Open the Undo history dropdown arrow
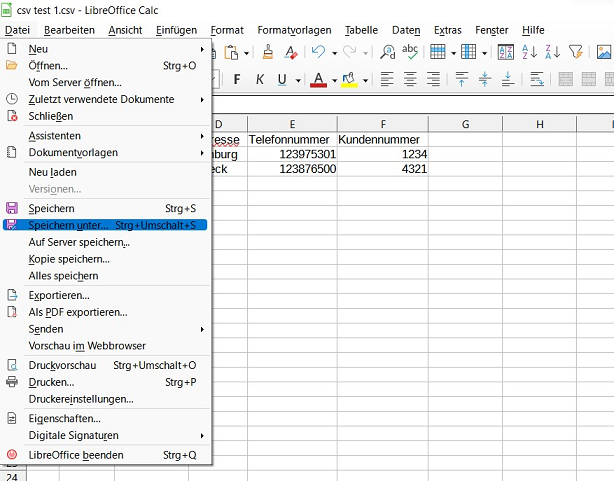 (x=334, y=53)
